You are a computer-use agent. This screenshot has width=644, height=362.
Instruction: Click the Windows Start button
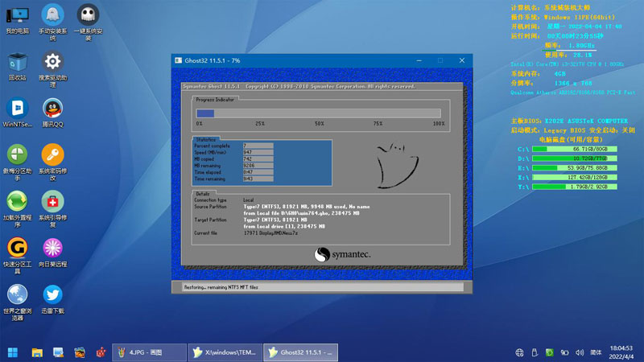13,352
